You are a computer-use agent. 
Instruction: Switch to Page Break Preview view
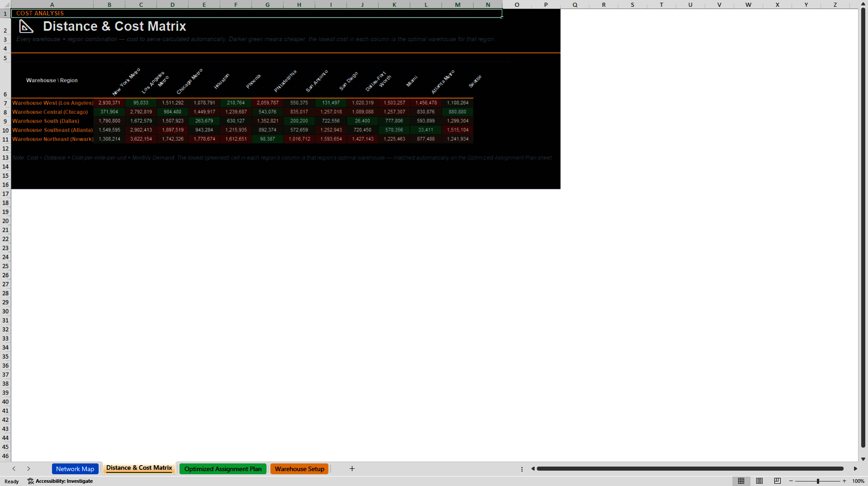pyautogui.click(x=777, y=481)
